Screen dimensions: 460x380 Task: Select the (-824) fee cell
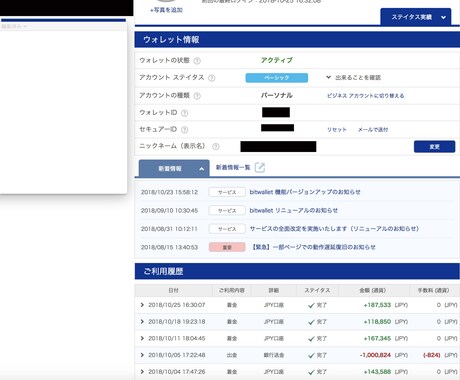point(432,355)
